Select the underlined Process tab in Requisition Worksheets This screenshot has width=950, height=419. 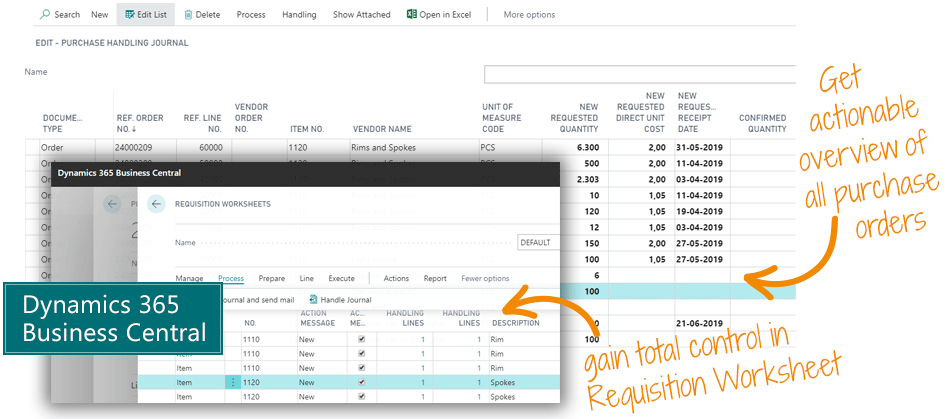coord(231,279)
